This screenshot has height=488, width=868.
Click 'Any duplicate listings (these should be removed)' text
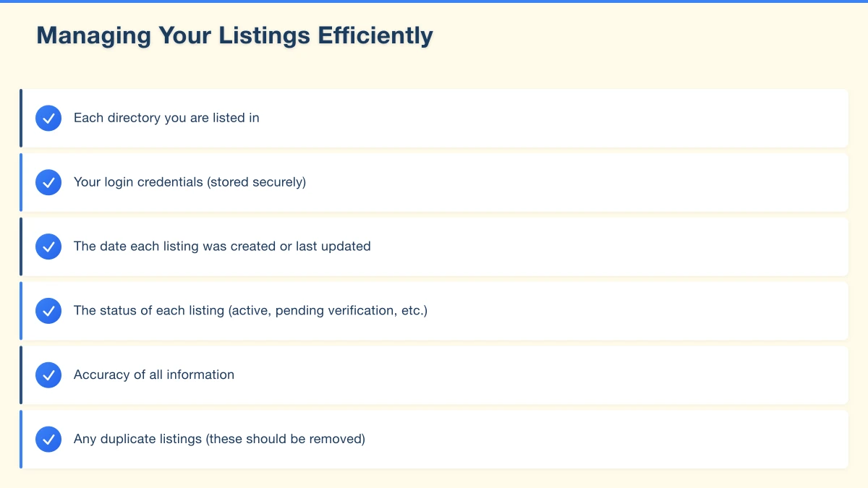219,439
